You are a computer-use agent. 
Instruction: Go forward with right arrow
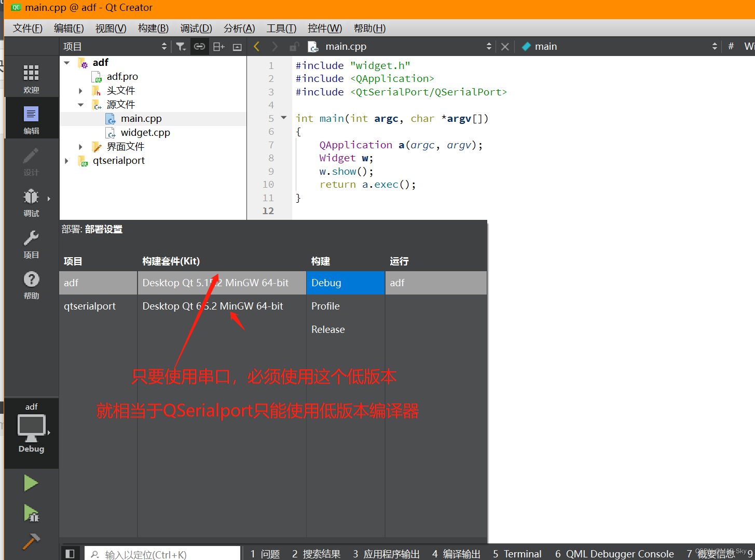[x=274, y=47]
